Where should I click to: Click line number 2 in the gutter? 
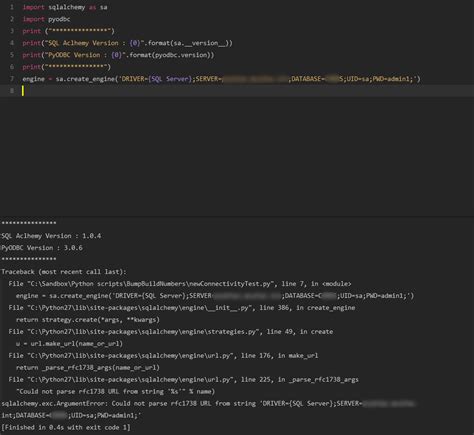tap(12, 19)
